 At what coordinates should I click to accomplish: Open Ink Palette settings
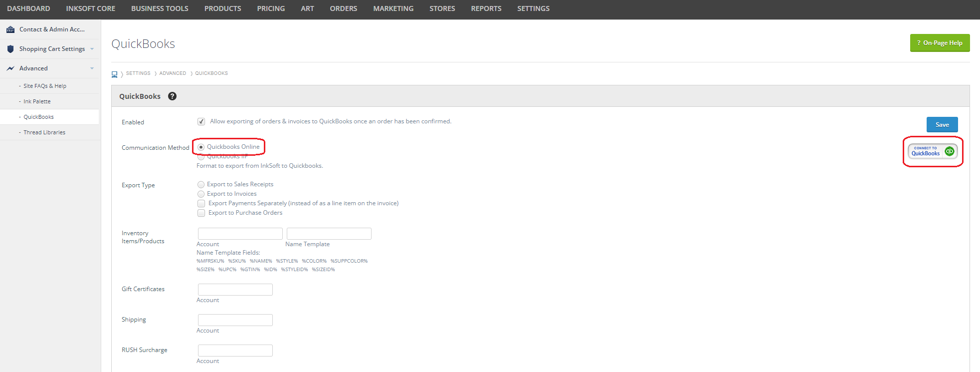coord(37,101)
